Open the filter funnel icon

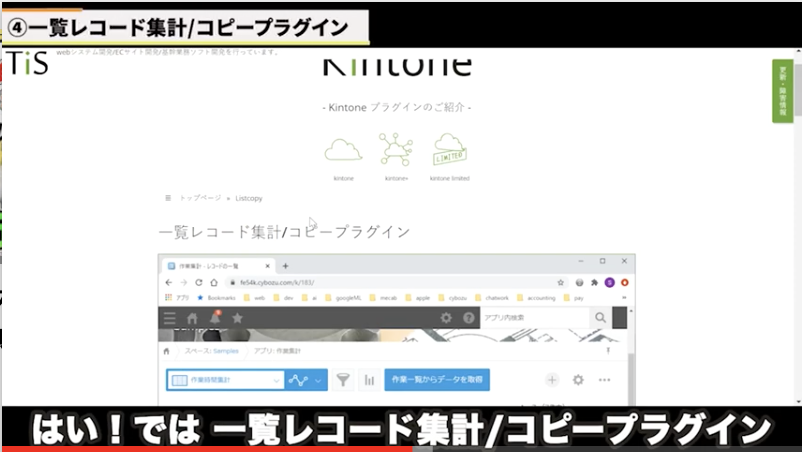click(x=343, y=380)
